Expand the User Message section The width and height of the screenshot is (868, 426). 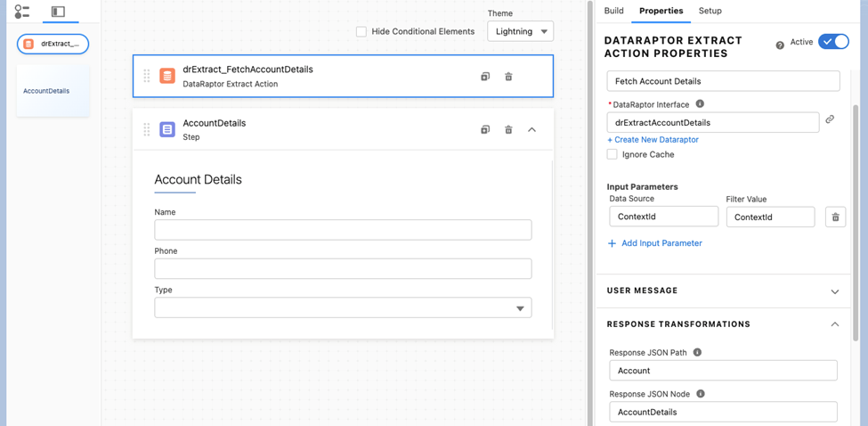pos(835,291)
